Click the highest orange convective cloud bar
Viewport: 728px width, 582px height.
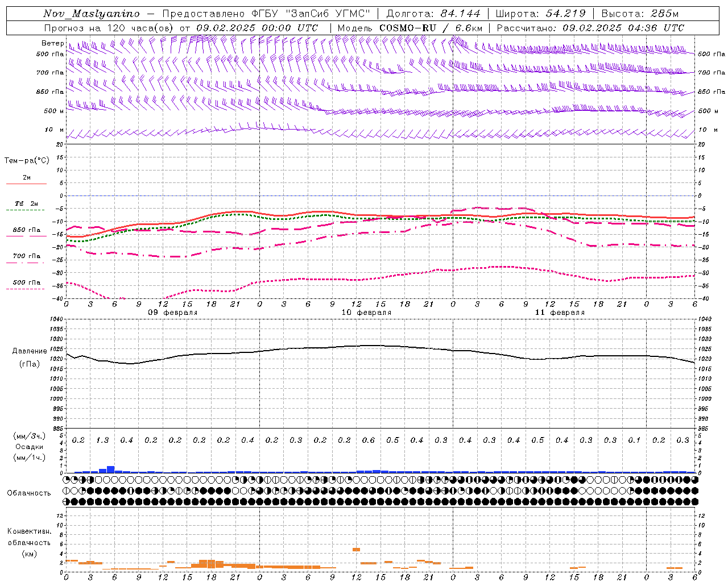(357, 550)
